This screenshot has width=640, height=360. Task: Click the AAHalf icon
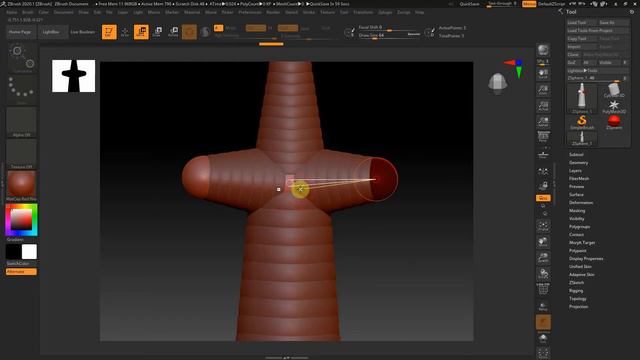pyautogui.click(x=543, y=122)
